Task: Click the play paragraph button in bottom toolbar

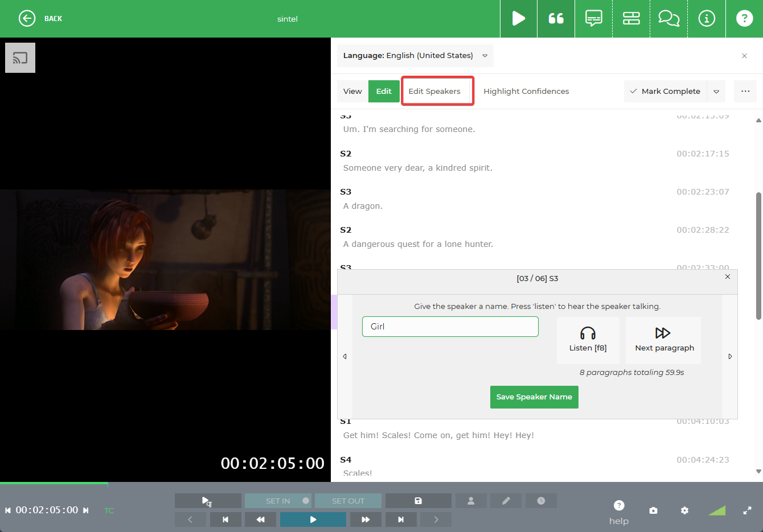Action: (x=208, y=501)
